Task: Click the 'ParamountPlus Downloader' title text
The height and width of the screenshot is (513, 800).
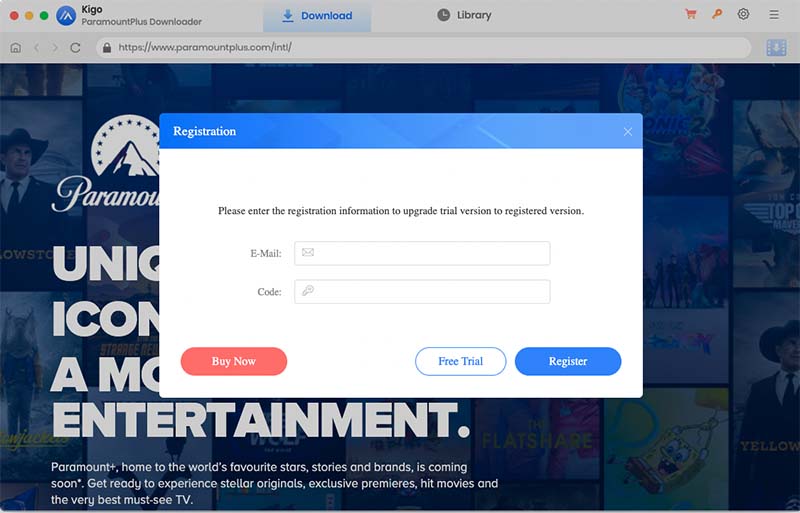Action: (141, 22)
